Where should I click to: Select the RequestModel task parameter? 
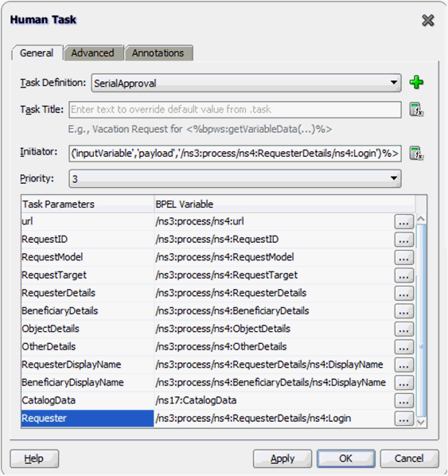pos(88,257)
